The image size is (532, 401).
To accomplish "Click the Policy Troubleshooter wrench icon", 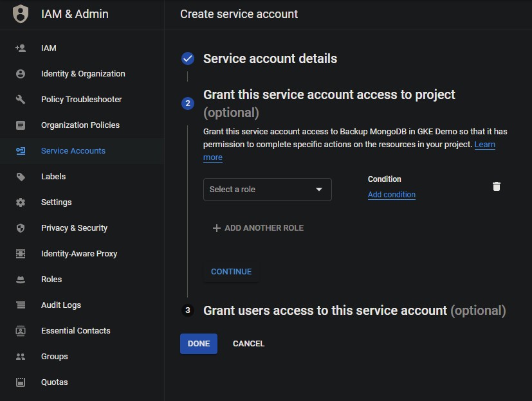I will coord(21,100).
